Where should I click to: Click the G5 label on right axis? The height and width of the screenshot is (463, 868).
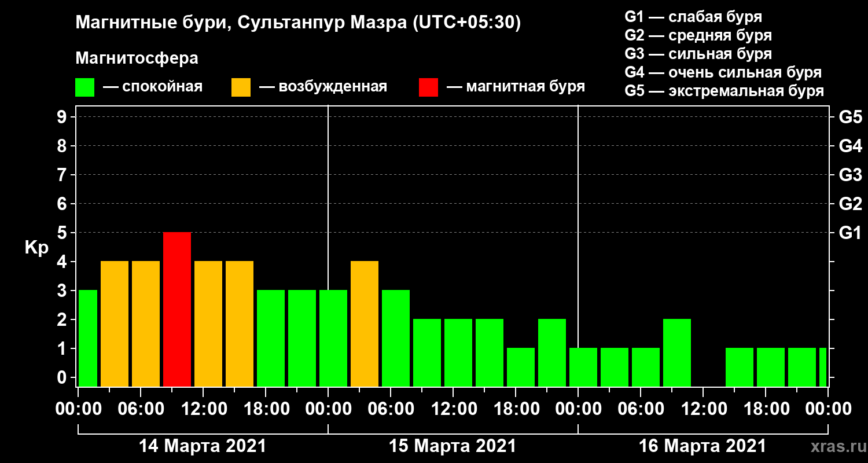click(850, 117)
